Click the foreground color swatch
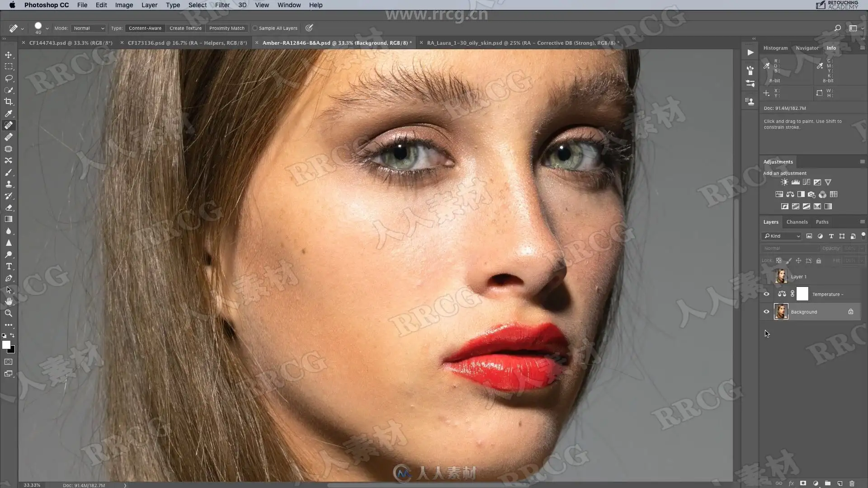 6,345
